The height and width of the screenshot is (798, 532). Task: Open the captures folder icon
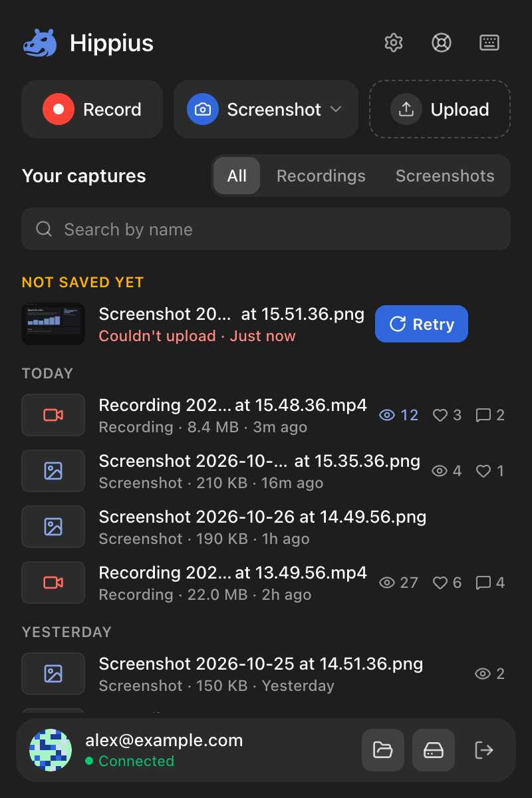point(383,750)
